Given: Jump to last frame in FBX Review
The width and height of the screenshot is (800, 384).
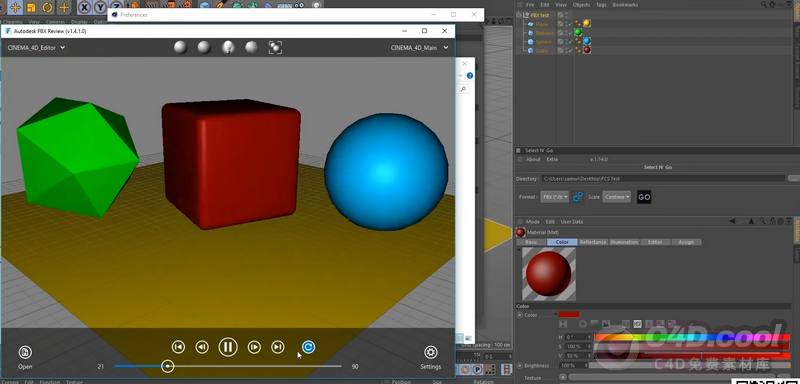Looking at the screenshot, I should click(x=278, y=347).
